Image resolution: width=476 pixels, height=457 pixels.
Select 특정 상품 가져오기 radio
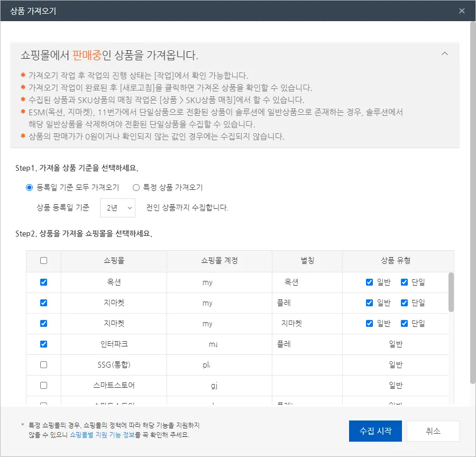pos(136,188)
